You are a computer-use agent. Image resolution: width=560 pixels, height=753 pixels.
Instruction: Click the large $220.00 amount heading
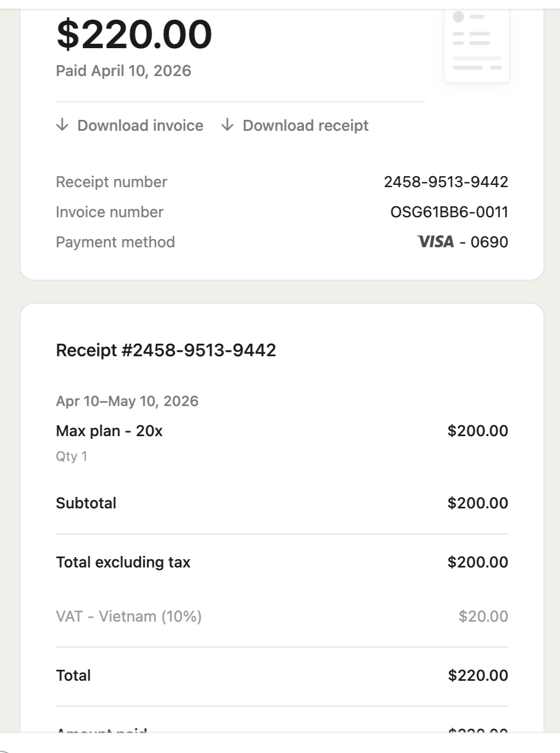(x=134, y=34)
